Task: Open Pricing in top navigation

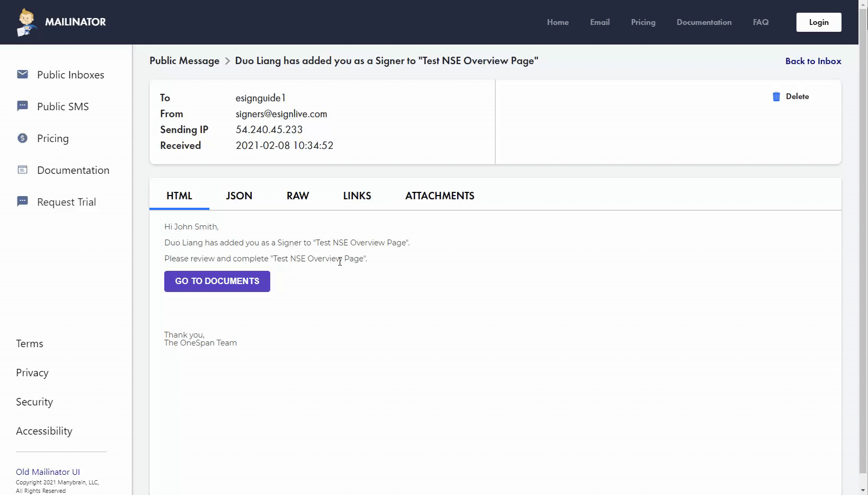Action: (643, 22)
